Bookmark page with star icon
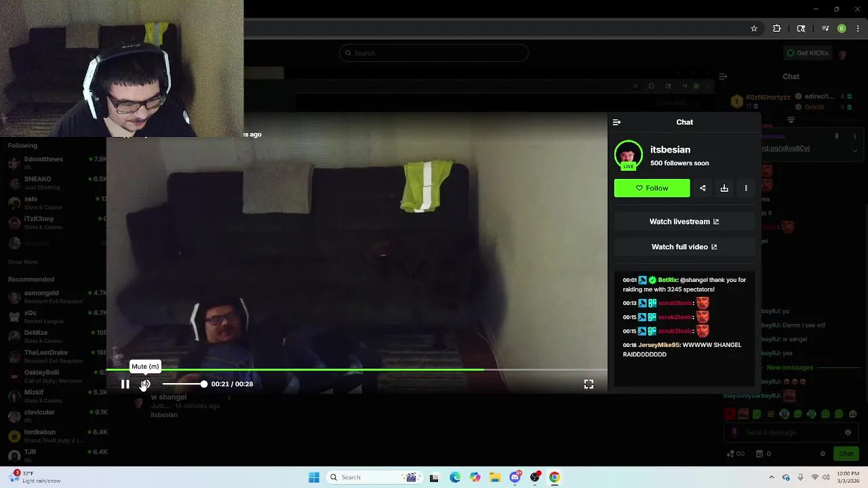868x488 pixels. point(754,28)
